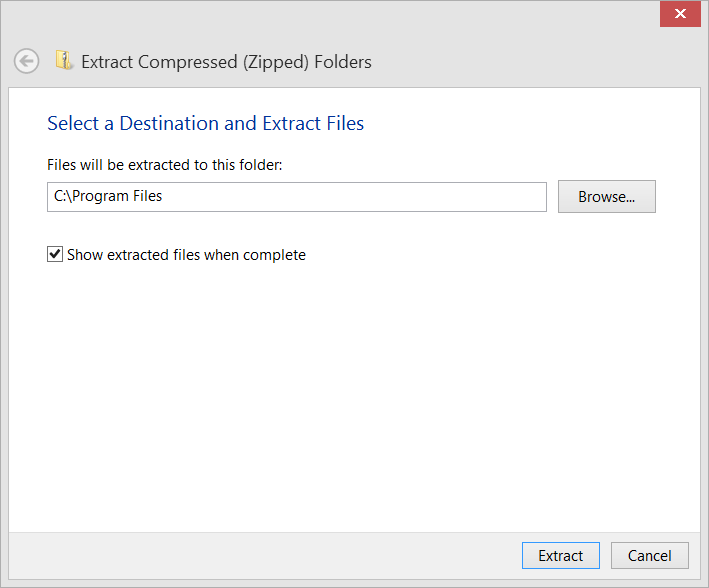The width and height of the screenshot is (709, 588).
Task: Click the checkmark inside the checkbox
Action: coord(55,254)
